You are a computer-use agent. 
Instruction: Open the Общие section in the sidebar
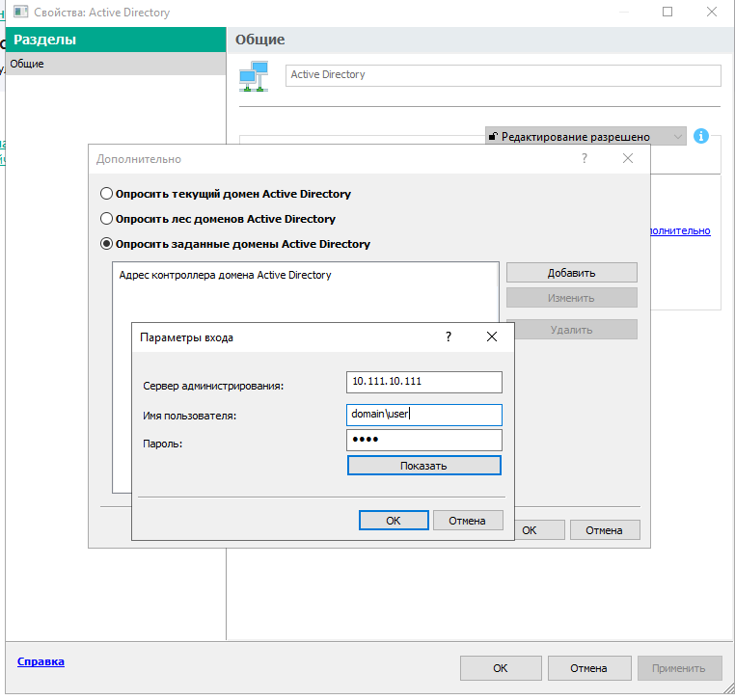116,64
